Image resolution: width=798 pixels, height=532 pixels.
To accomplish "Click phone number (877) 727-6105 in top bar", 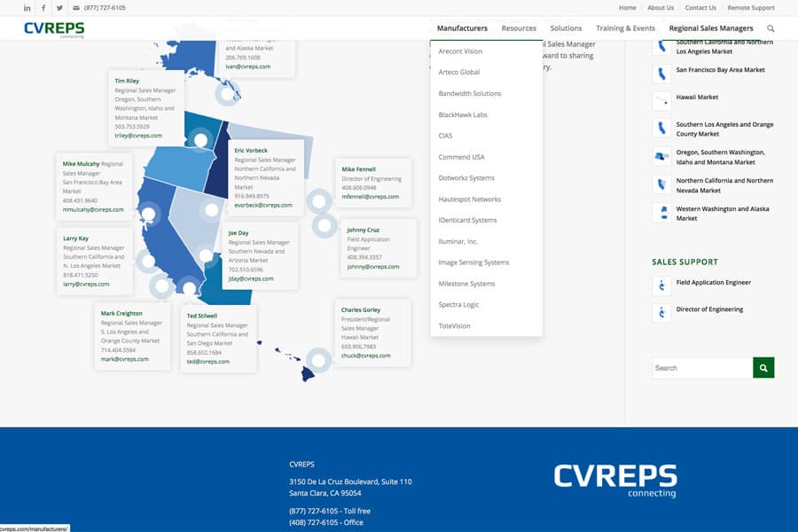I will (x=105, y=8).
